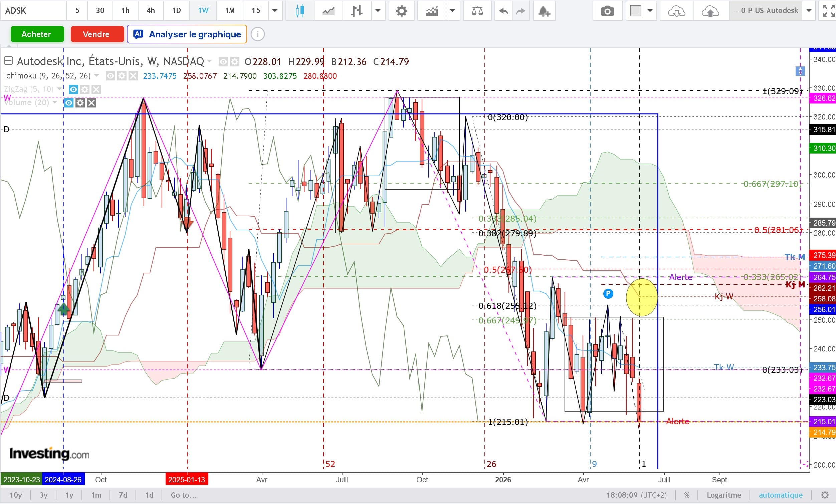Screen dimensions: 836x504
Task: Toggle Logaritme scale mode
Action: [724, 495]
